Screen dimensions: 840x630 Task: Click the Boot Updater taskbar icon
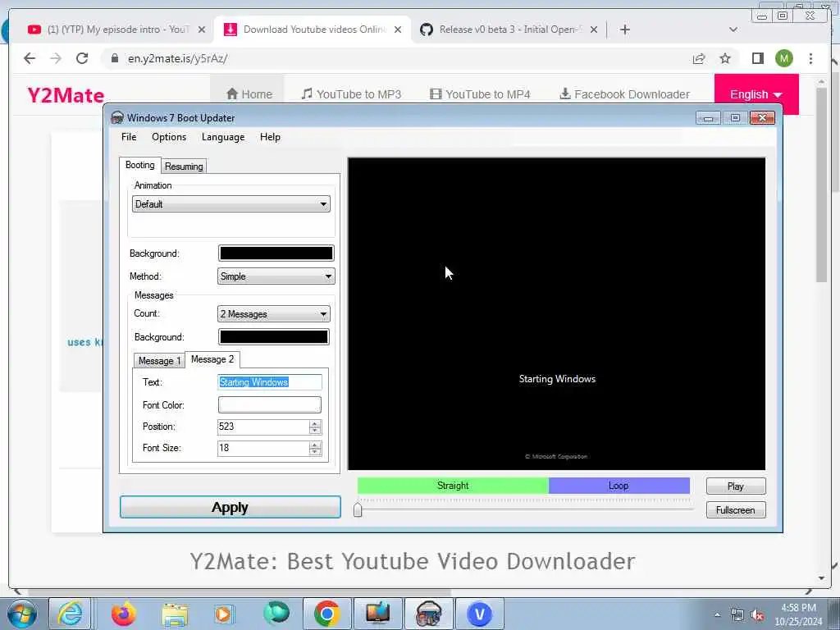tap(428, 614)
